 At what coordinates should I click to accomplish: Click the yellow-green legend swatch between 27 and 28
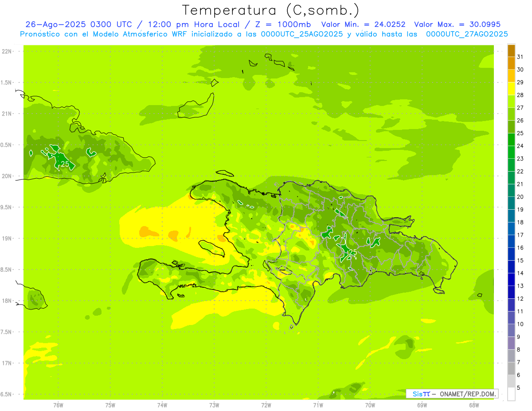[511, 101]
